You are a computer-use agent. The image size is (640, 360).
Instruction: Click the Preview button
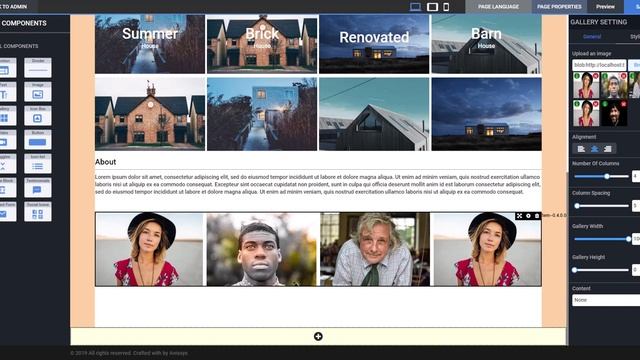(605, 7)
